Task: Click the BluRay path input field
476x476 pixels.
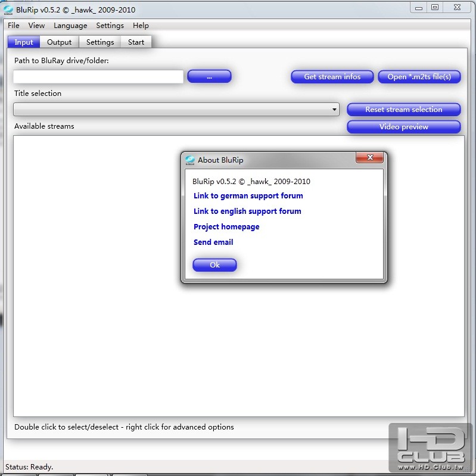Action: point(98,76)
